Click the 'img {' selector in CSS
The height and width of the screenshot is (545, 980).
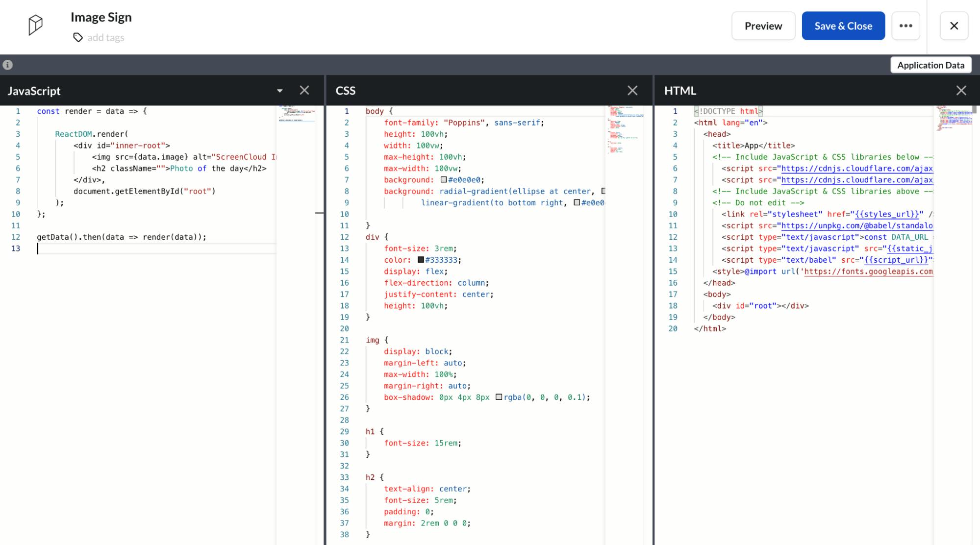pyautogui.click(x=377, y=340)
